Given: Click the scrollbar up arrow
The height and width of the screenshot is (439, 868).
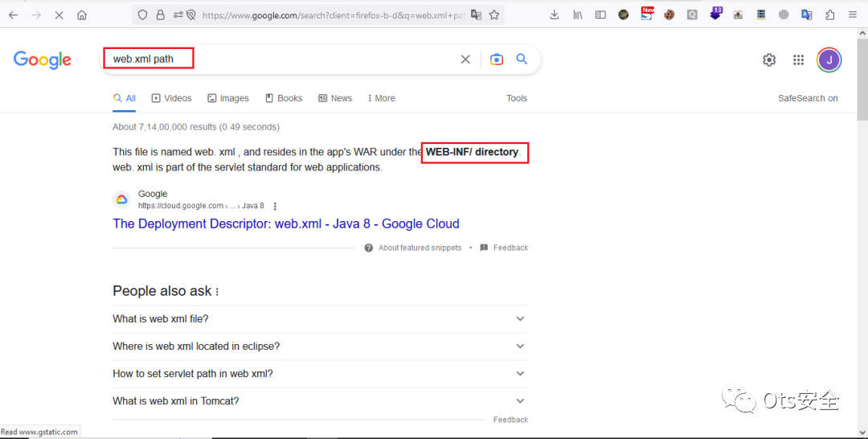Looking at the screenshot, I should 862,33.
